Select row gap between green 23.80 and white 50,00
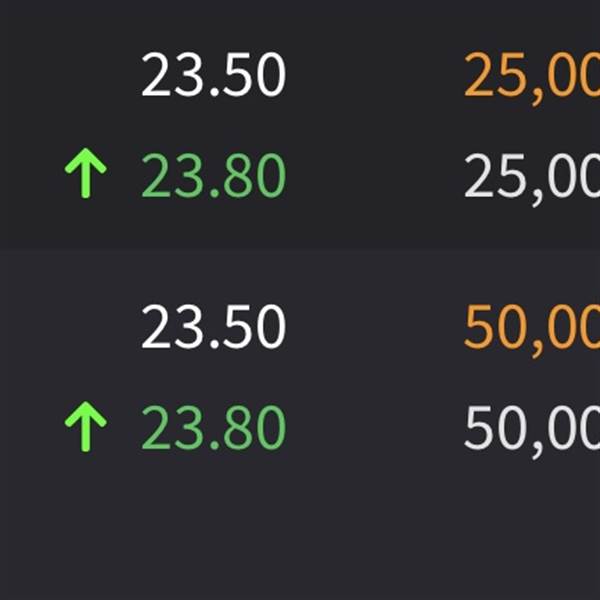The image size is (600, 600). coord(375,427)
